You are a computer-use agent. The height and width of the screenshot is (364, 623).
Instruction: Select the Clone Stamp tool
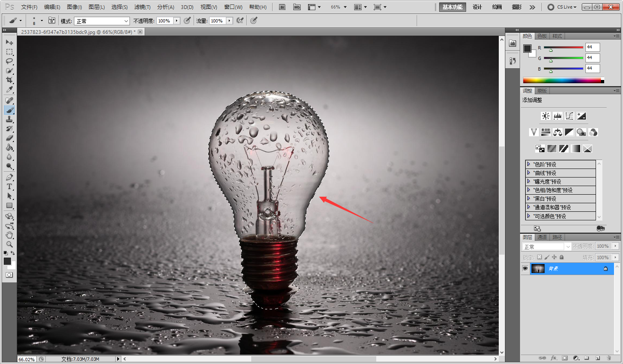(x=9, y=119)
